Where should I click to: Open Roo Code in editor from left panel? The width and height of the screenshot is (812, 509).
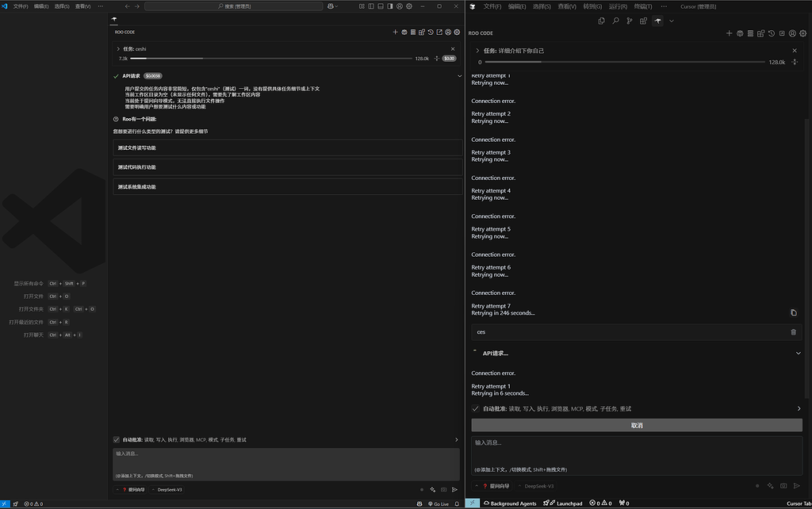[439, 32]
